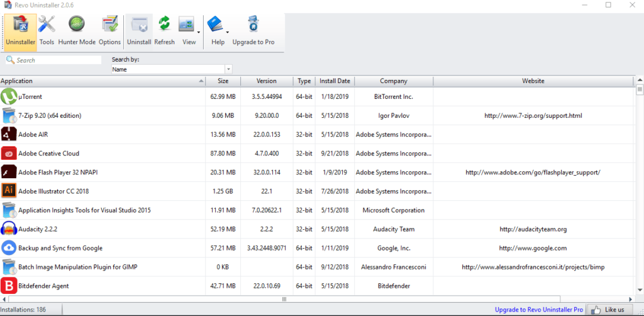The width and height of the screenshot is (644, 316).
Task: Click the Bitdefender Agent icon
Action: pos(9,286)
